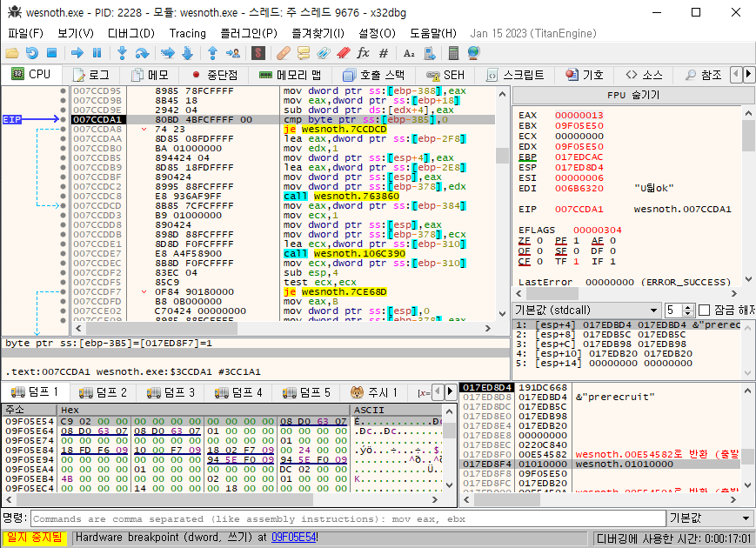This screenshot has height=548, width=756.
Task: Click the globe update icon
Action: point(473,53)
